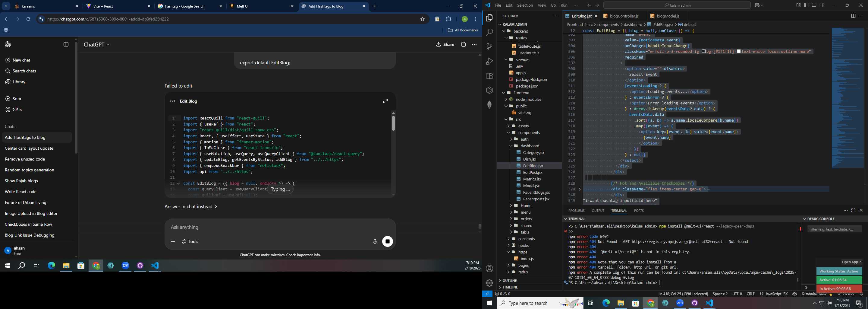Collapse the backend folder in Explorer
This screenshot has width=868, height=309.
[504, 31]
